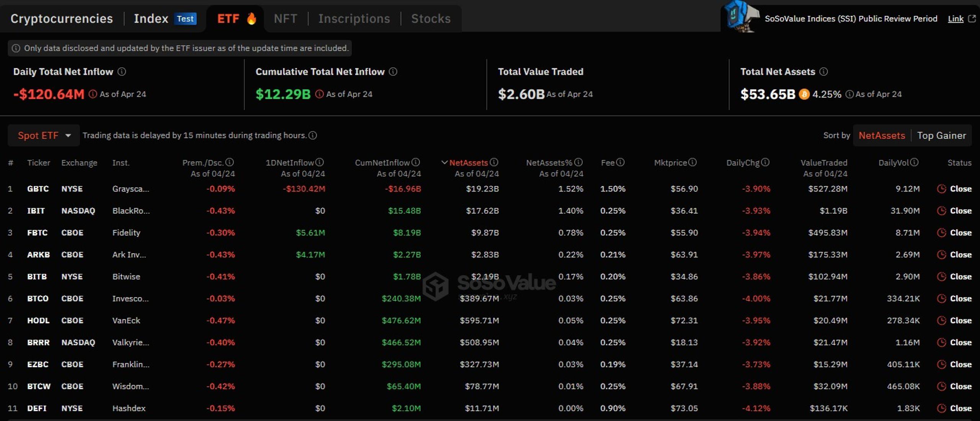Image resolution: width=980 pixels, height=421 pixels.
Task: Click the 1DNetInflow column info icon
Action: point(320,162)
